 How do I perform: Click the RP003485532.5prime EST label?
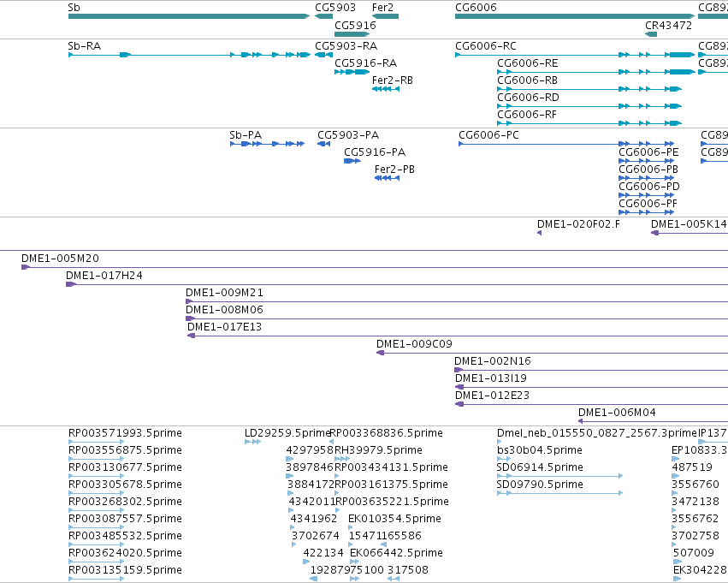click(125, 536)
